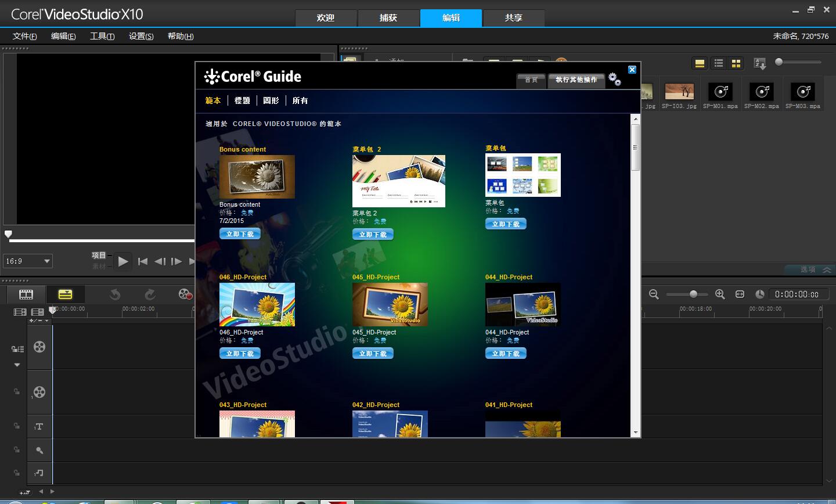Download Bonus content with 立即下載
The width and height of the screenshot is (836, 504).
(240, 234)
